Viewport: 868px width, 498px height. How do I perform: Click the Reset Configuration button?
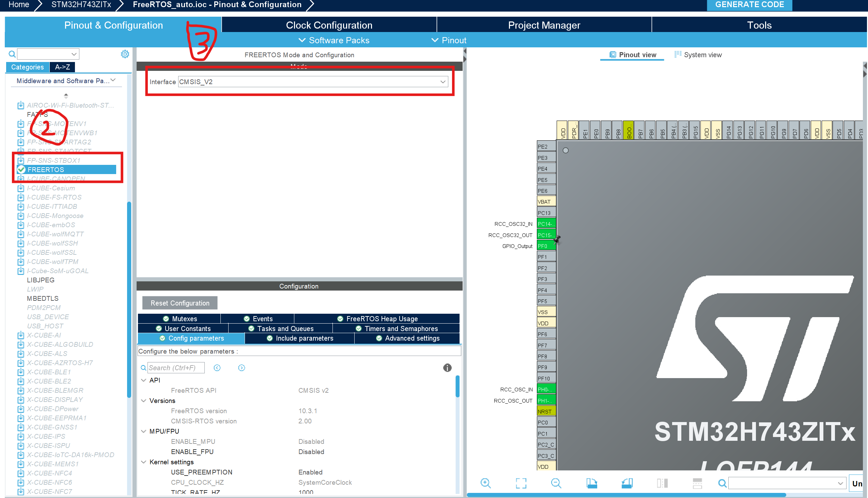[x=180, y=303]
